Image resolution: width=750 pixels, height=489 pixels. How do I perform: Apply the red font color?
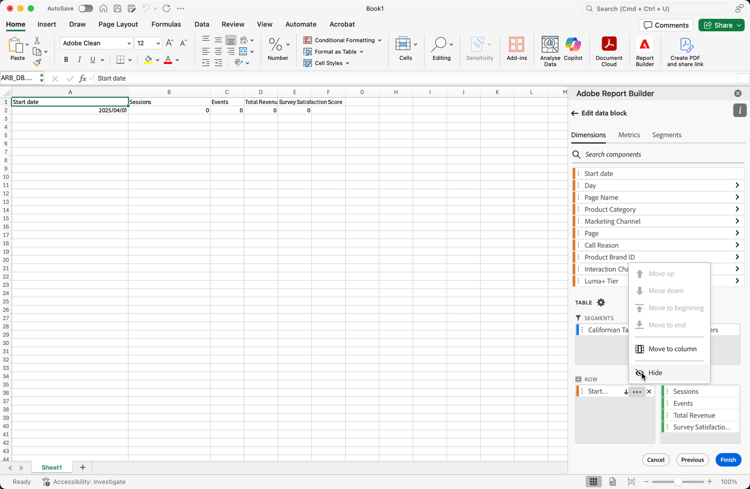[x=168, y=60]
